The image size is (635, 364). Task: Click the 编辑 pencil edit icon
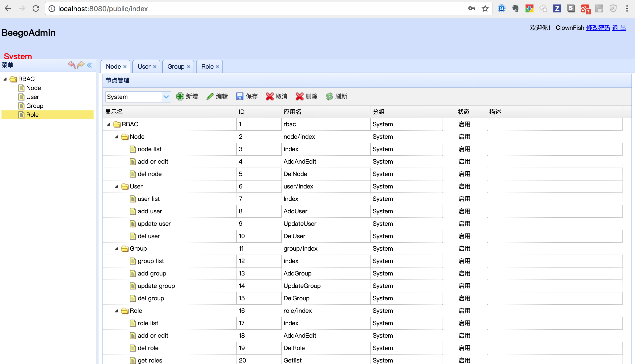210,96
